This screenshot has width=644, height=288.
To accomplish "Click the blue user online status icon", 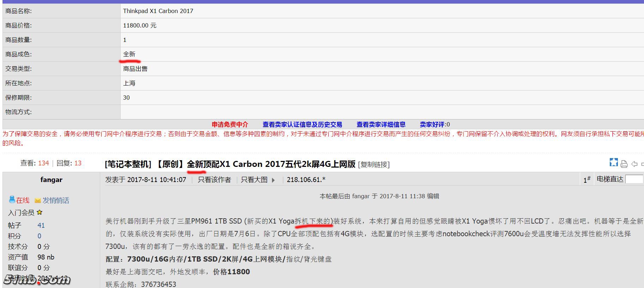I will 12,200.
